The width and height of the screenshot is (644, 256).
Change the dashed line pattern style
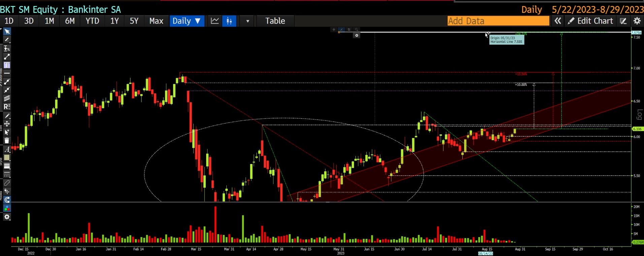click(7, 174)
